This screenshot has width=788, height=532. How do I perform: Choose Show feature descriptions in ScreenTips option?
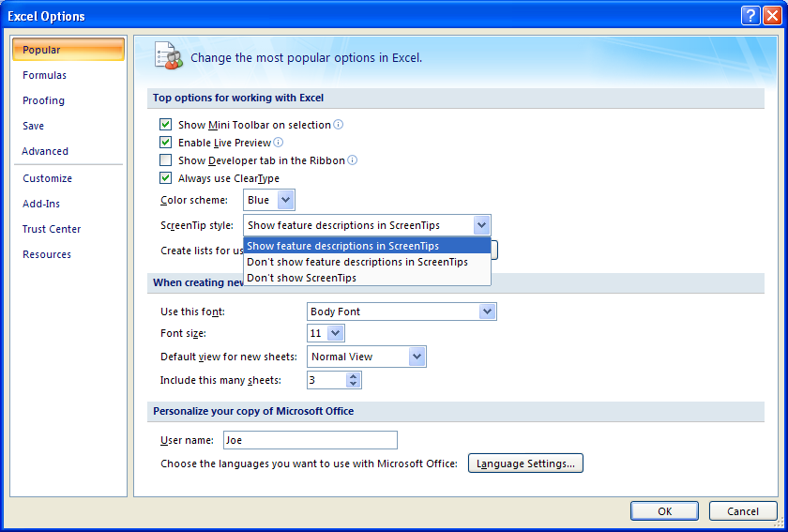click(x=367, y=246)
